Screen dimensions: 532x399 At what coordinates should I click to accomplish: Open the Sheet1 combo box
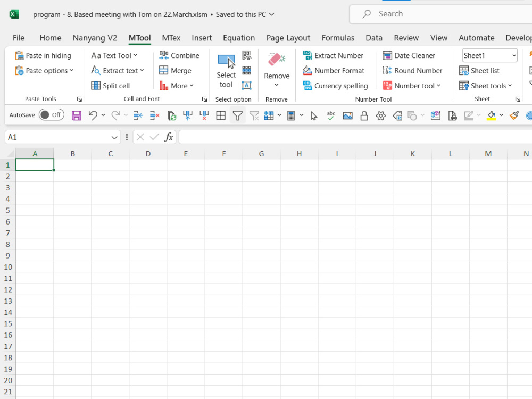(489, 55)
